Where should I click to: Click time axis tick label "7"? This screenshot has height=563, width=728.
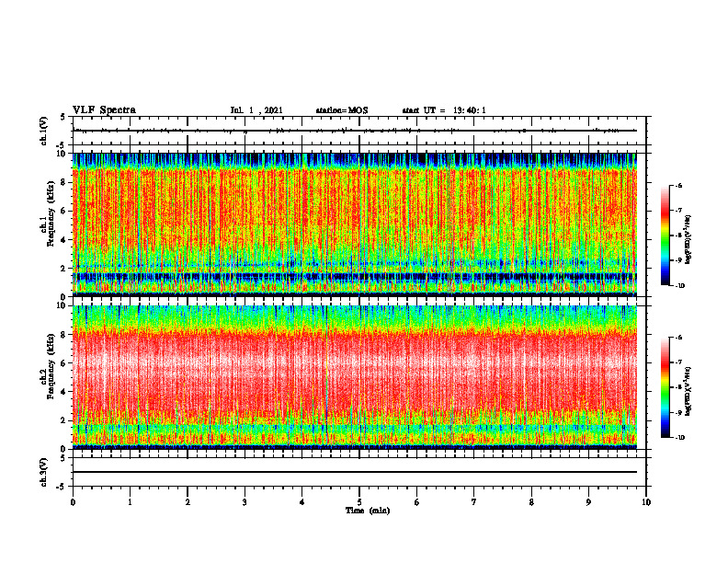(474, 502)
